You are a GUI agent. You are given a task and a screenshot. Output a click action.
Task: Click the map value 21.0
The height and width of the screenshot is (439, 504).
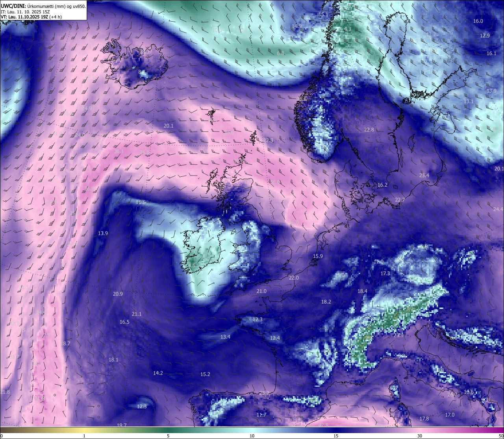pos(261,291)
